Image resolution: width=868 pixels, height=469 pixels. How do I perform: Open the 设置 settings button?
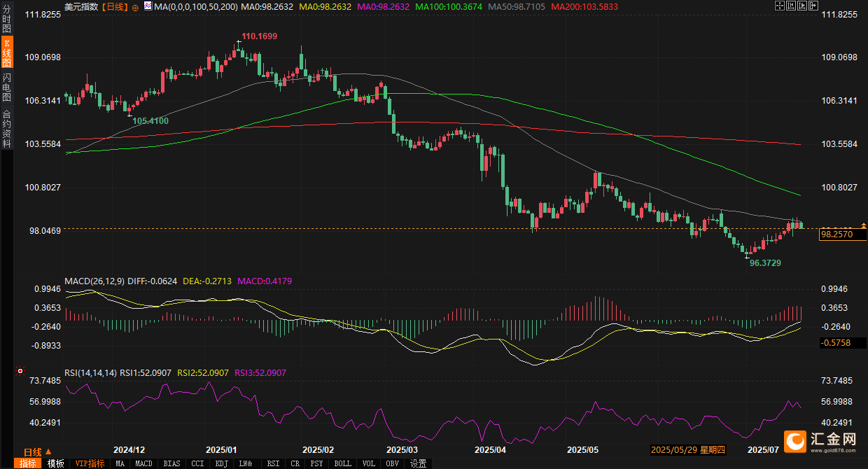coord(418,463)
